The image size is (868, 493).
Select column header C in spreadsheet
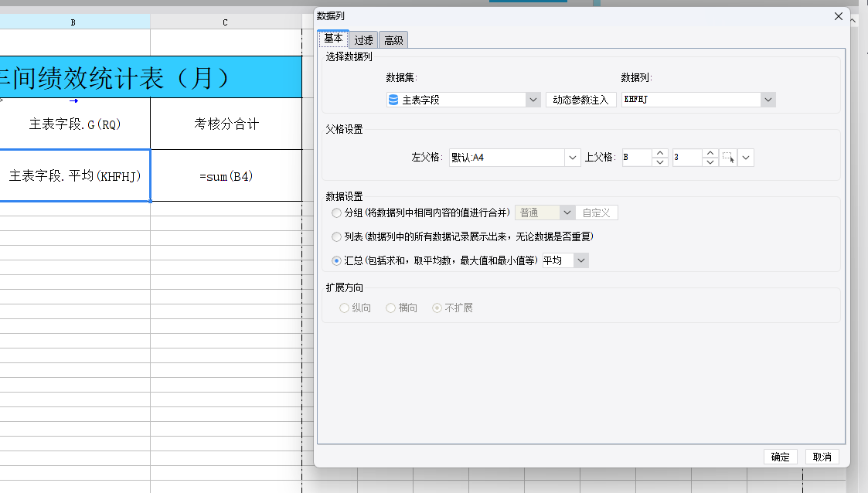pos(225,22)
